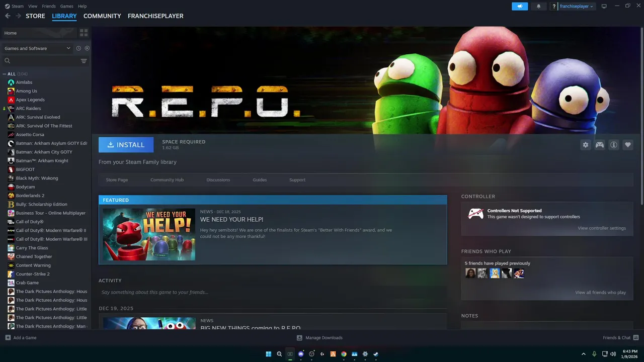Show game info icon
Screen dimensions: 644x362
click(x=614, y=145)
